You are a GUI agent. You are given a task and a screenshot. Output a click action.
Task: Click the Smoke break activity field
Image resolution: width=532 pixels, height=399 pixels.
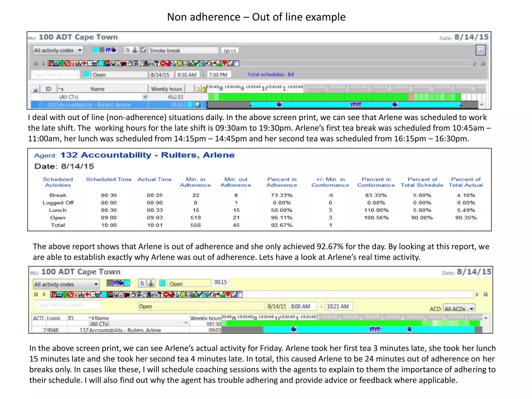pyautogui.click(x=183, y=50)
